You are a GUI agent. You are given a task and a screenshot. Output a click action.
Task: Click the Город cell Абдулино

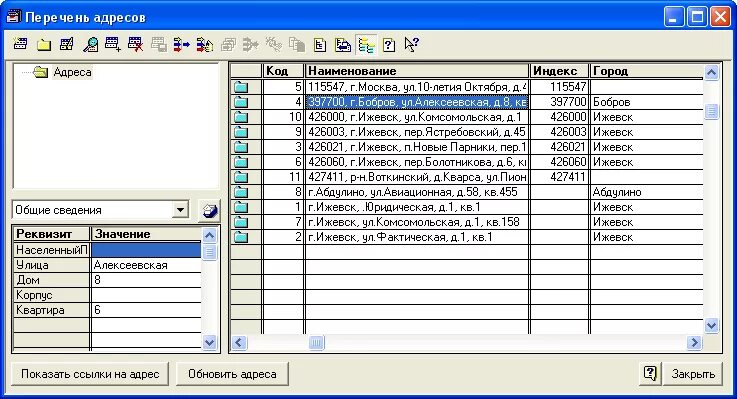pyautogui.click(x=647, y=192)
